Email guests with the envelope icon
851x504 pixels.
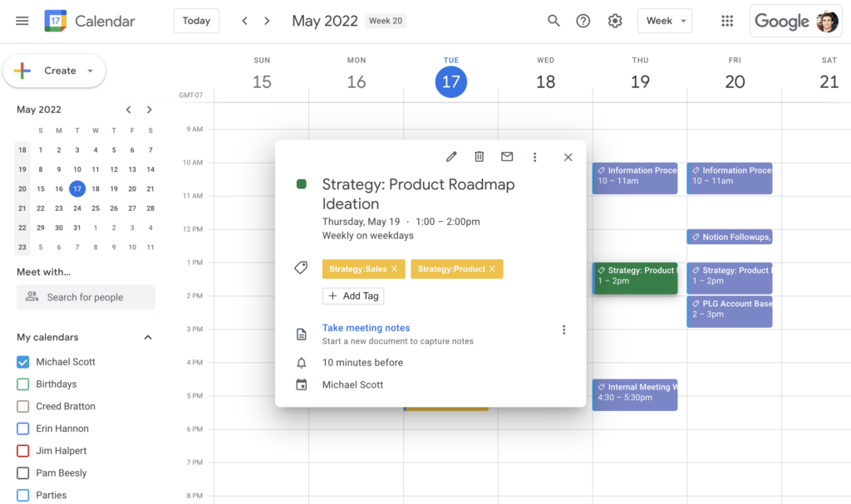pyautogui.click(x=507, y=157)
